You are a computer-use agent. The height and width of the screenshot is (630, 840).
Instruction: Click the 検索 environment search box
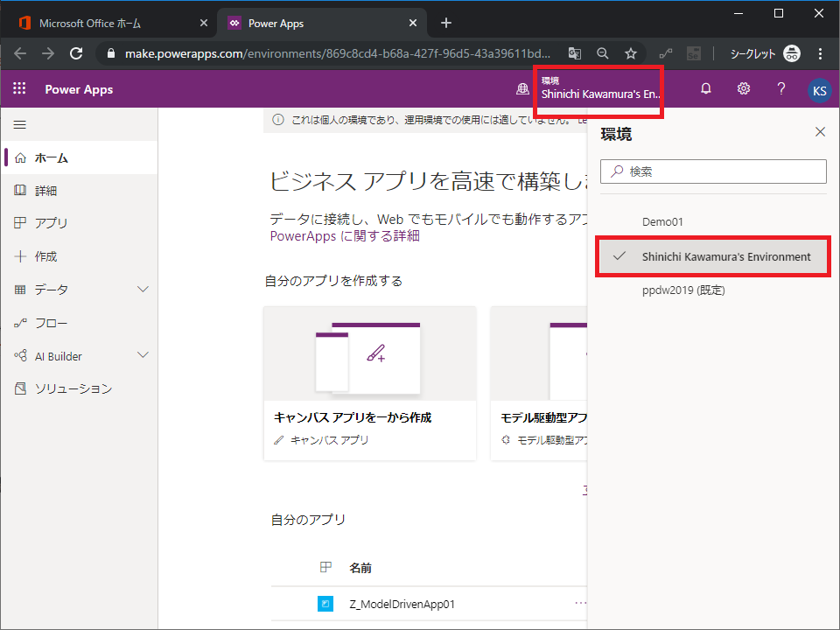(713, 171)
